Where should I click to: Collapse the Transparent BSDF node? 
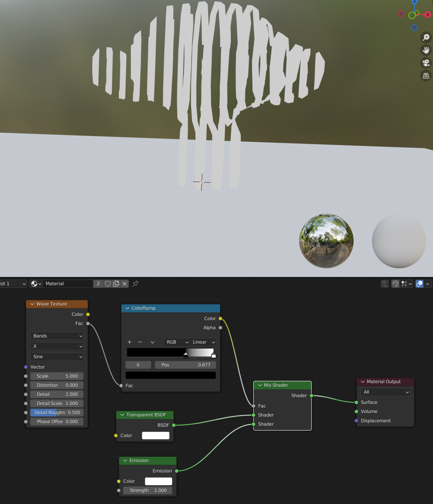pos(122,415)
